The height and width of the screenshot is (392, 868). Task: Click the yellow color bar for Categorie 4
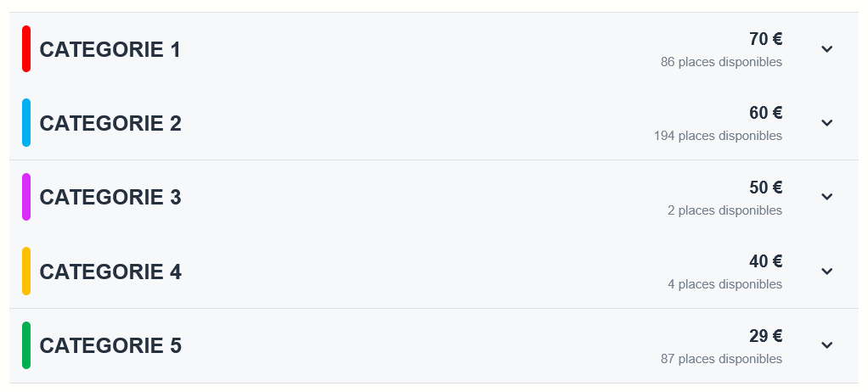click(x=26, y=271)
